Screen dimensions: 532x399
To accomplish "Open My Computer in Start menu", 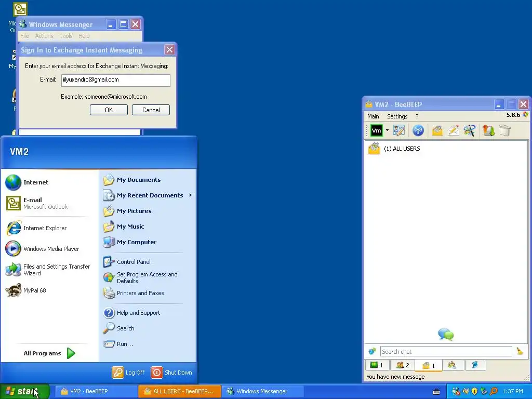I will (x=148, y=242).
